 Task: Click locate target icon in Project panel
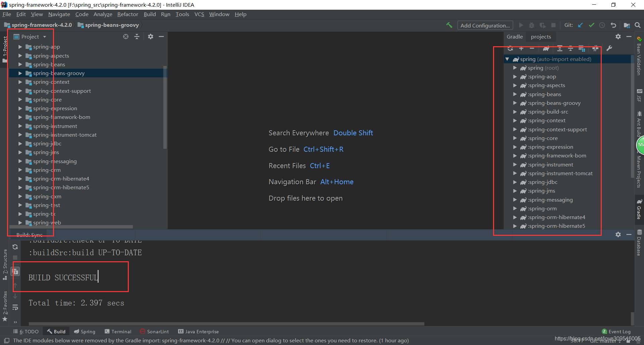pyautogui.click(x=126, y=37)
